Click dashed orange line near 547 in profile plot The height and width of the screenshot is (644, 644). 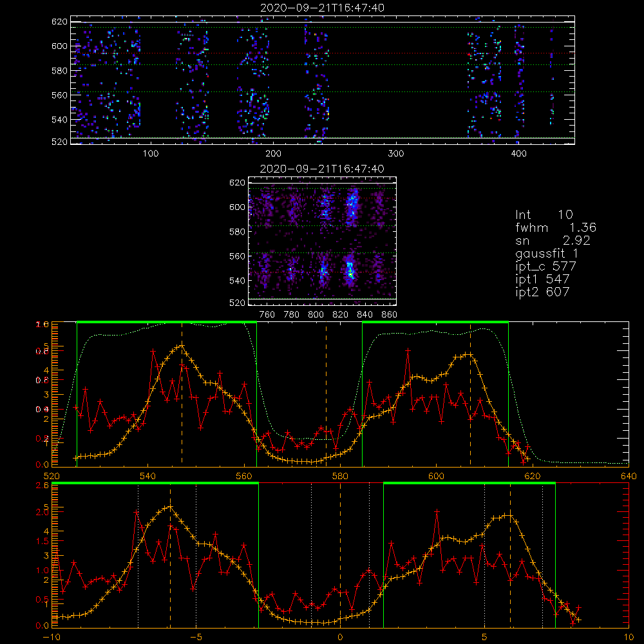[x=182, y=394]
